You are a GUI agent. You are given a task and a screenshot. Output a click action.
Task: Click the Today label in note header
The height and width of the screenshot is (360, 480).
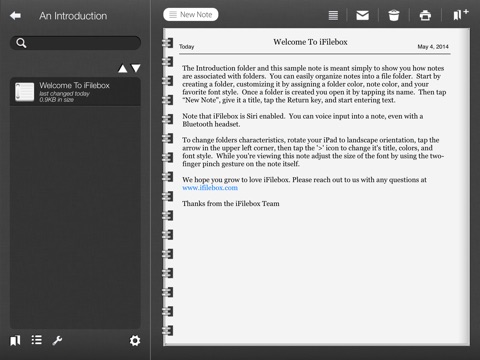click(187, 47)
